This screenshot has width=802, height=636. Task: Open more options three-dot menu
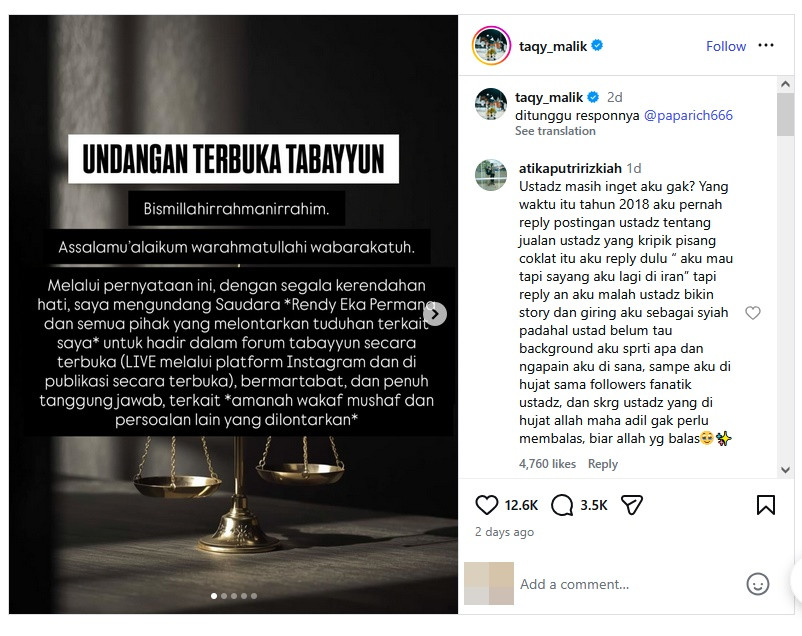pyautogui.click(x=766, y=46)
